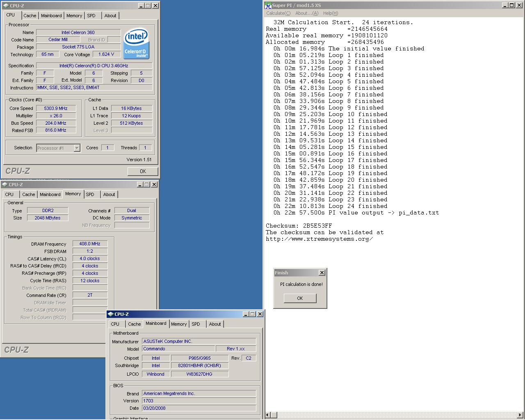Viewport: 525px width, 420px height.
Task: Open the Cache tab in the top CPU-Z window
Action: coord(30,16)
